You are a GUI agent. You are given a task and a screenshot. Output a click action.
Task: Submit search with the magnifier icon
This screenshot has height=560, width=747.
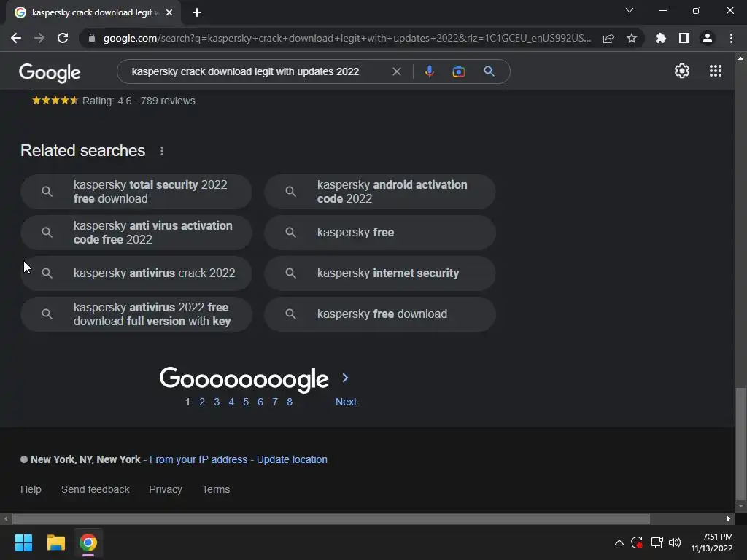(489, 71)
